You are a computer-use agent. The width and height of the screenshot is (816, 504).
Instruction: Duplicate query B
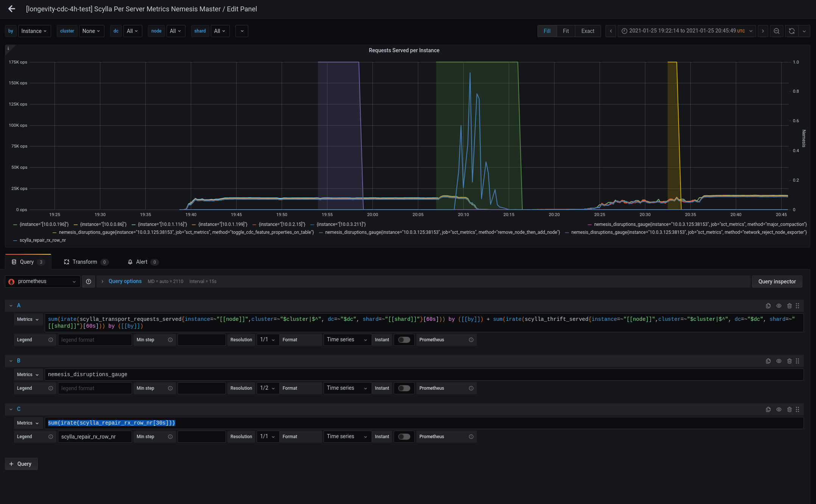(x=768, y=361)
